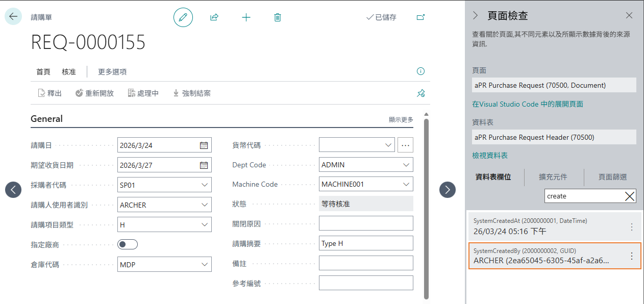Expand the 請購項目類型 dropdown

[205, 224]
